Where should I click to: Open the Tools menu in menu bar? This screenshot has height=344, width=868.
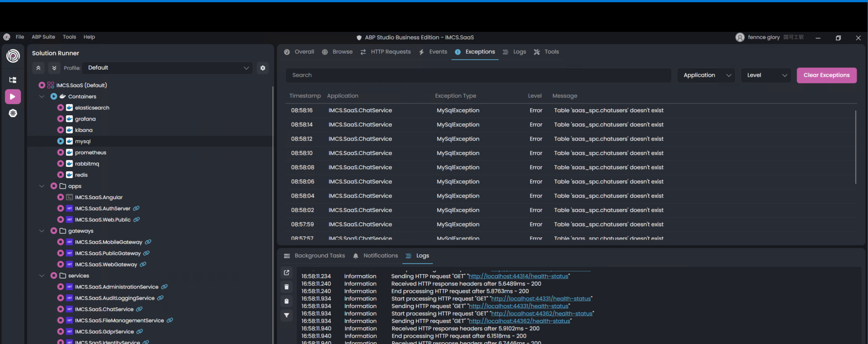click(70, 37)
